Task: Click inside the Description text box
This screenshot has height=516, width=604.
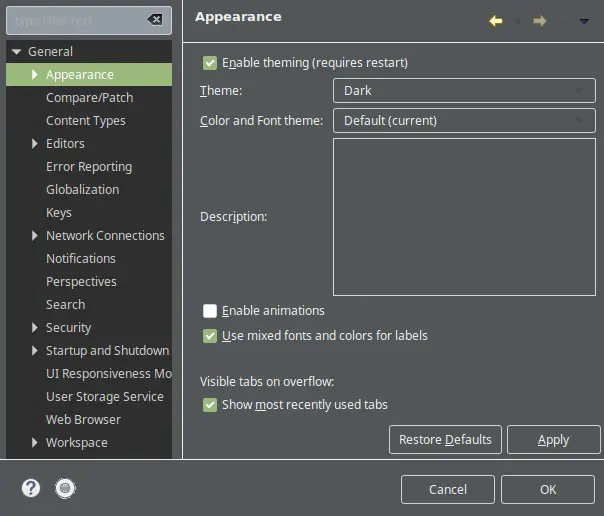Action: tap(464, 217)
